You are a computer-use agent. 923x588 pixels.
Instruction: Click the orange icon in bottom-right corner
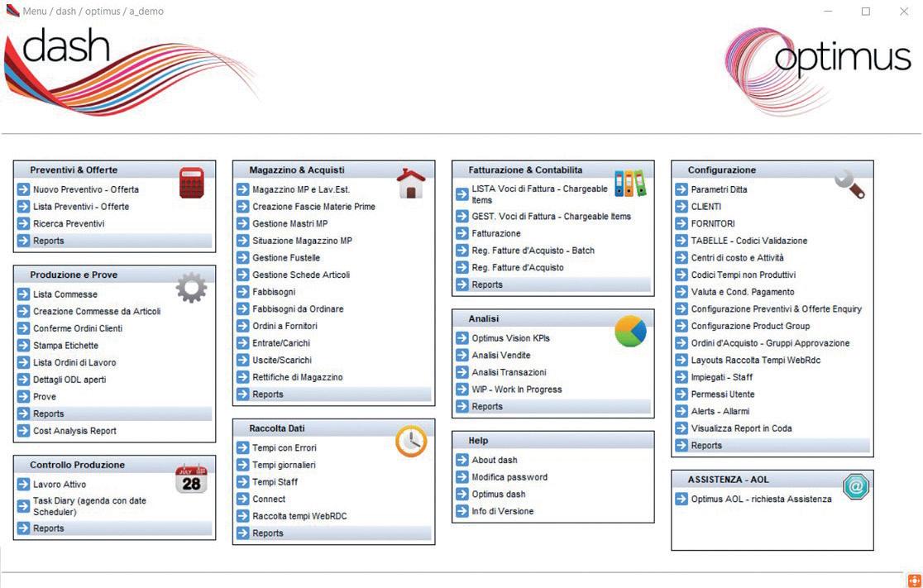click(914, 581)
